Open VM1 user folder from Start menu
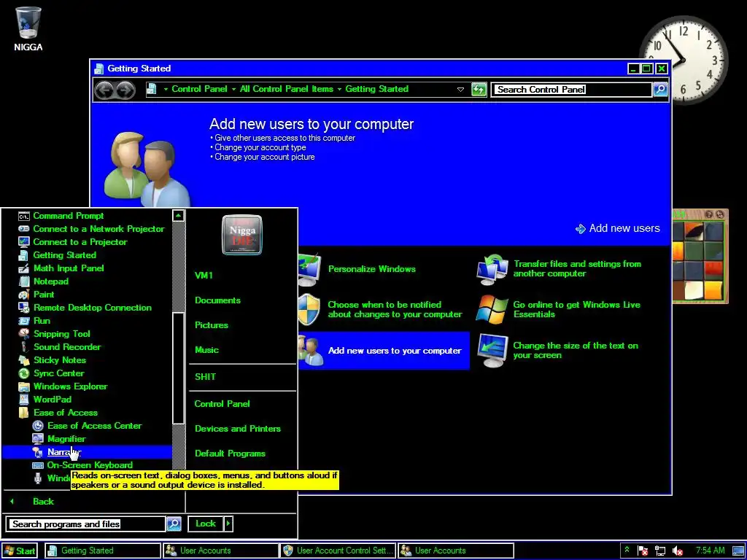This screenshot has width=747, height=560. click(204, 275)
